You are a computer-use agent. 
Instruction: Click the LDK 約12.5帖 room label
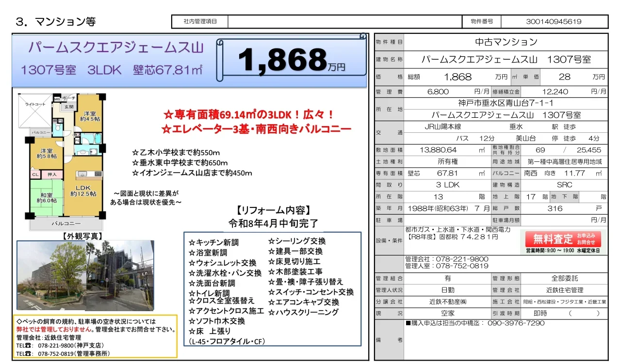pos(83,190)
